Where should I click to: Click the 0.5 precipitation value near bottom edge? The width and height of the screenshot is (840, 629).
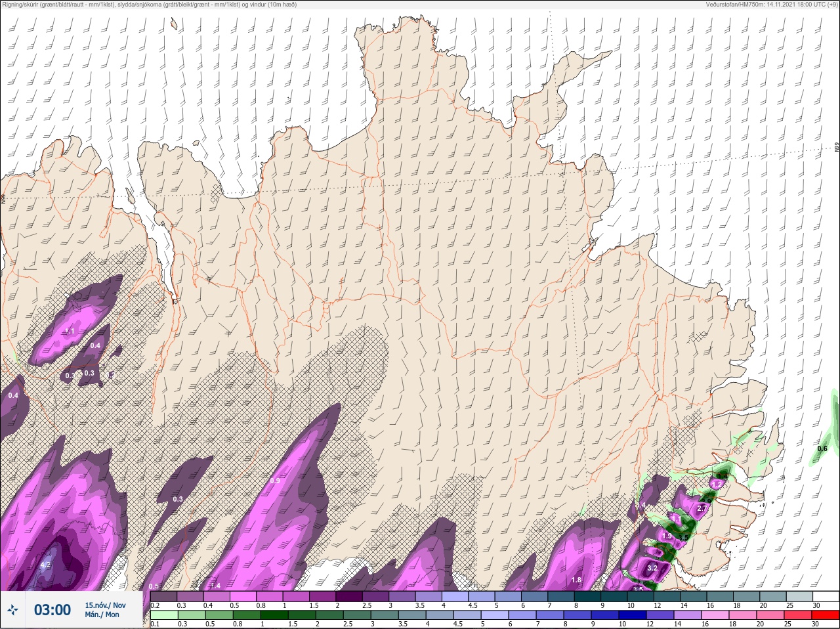point(154,586)
